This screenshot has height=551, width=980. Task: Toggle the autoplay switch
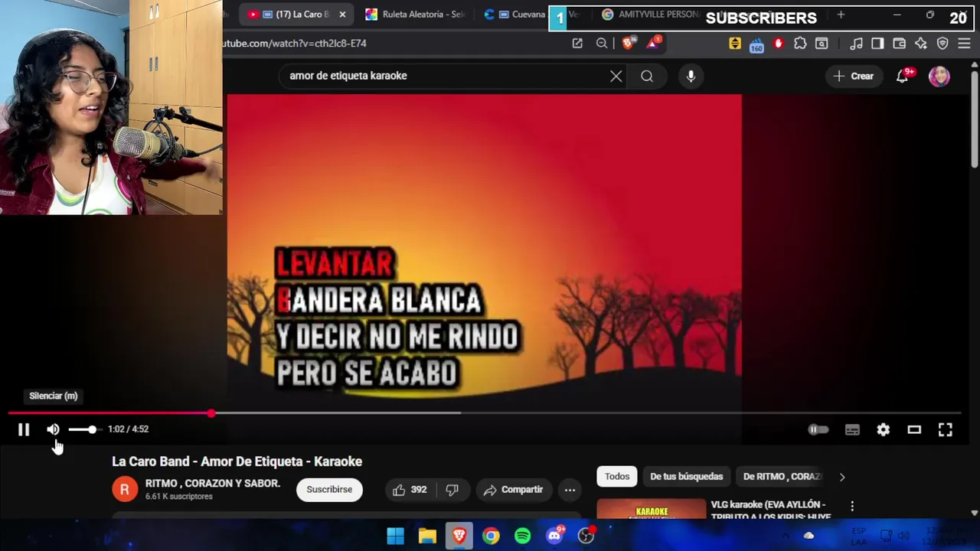(818, 430)
